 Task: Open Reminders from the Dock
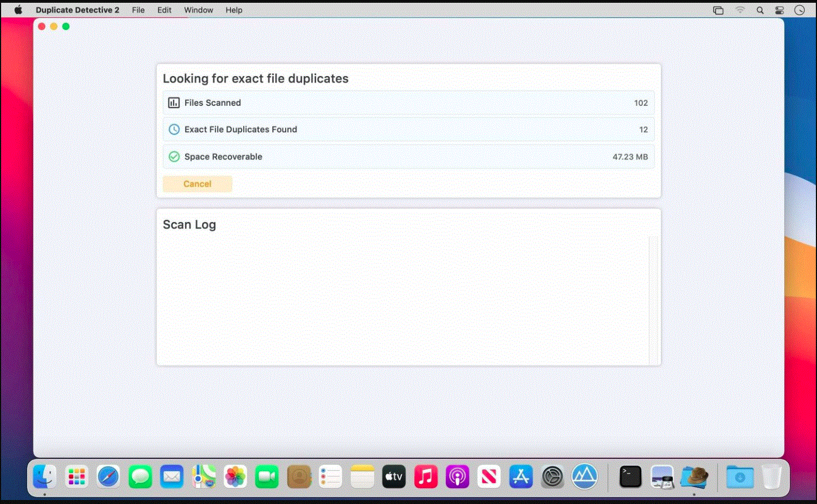click(330, 477)
